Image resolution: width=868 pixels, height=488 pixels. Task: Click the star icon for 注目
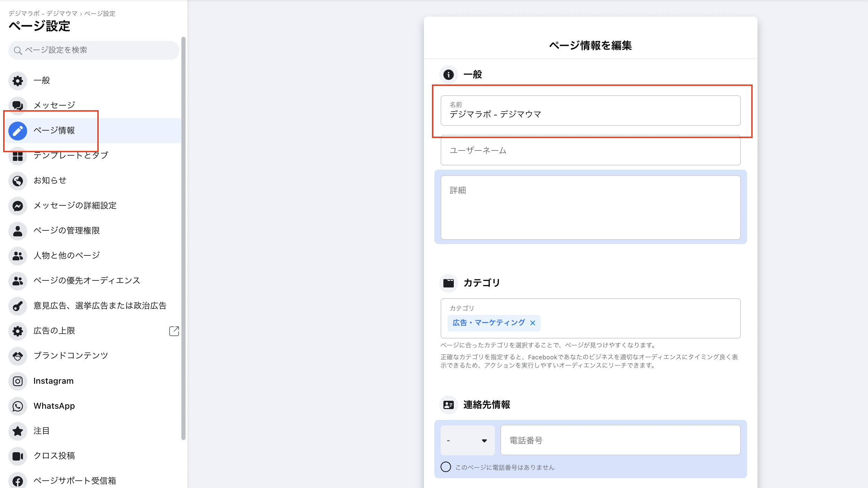tap(18, 431)
